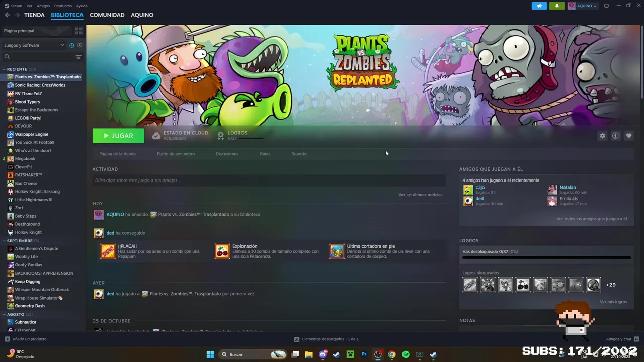Go to TIENDA tab
The height and width of the screenshot is (362, 644).
pos(34,15)
